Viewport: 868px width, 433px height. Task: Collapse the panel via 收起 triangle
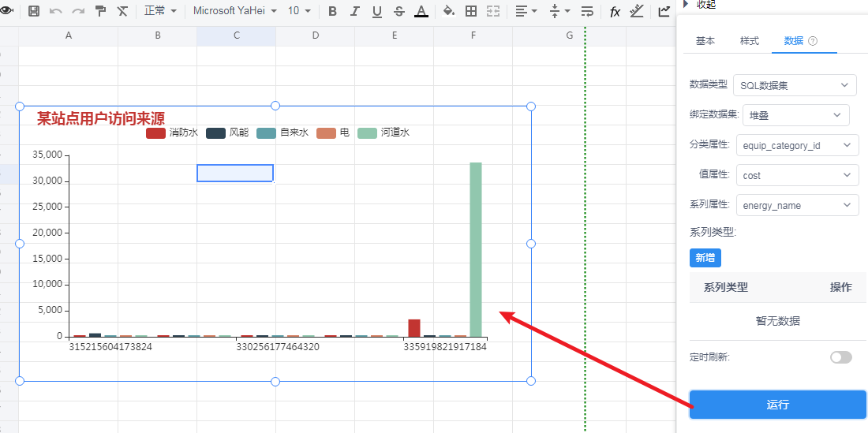pos(687,5)
